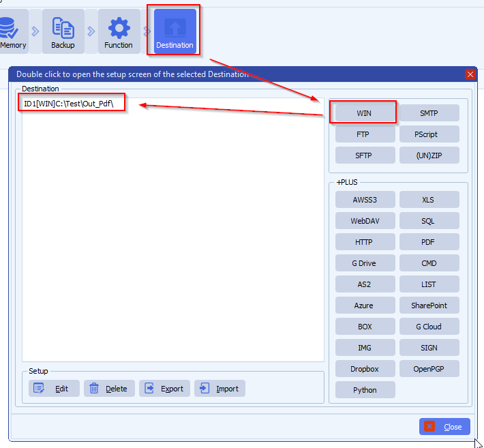
Task: Add a CMD destination
Action: tap(429, 263)
